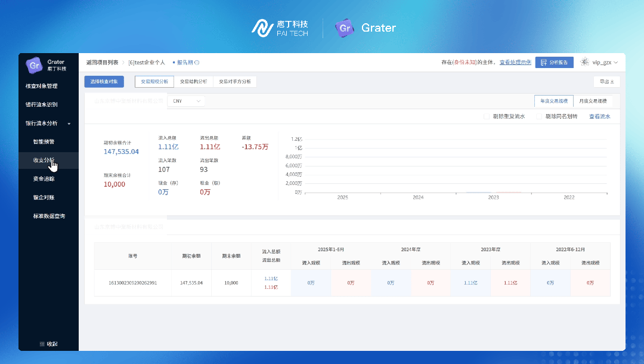Enable the 剔除重复流水 checkbox
644x364 pixels.
click(487, 116)
